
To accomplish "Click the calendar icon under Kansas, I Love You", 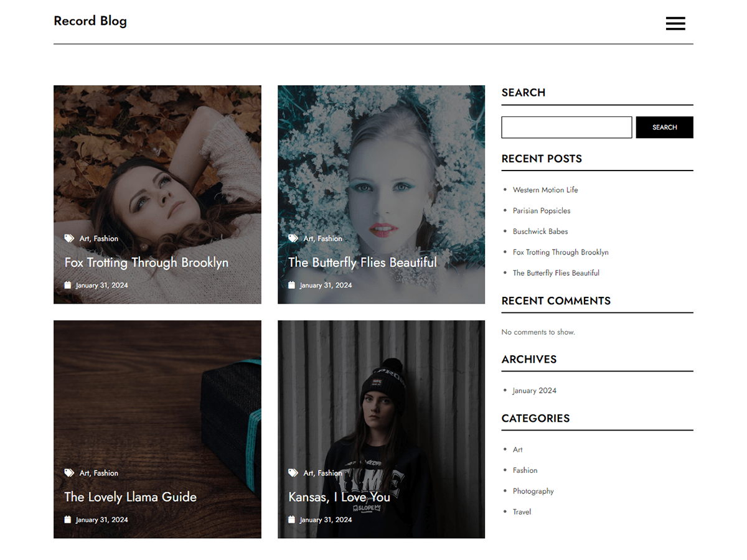I will [x=291, y=519].
